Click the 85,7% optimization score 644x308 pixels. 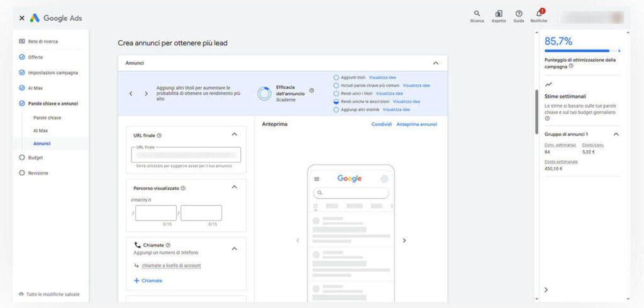[558, 41]
